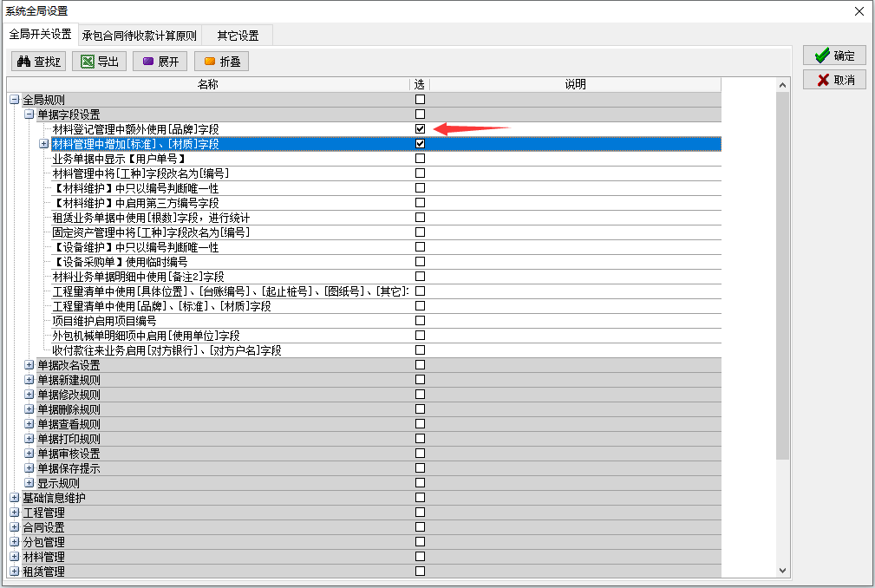Expand the 材料管理中增加[标准]、[材质]字段 row

coord(43,144)
